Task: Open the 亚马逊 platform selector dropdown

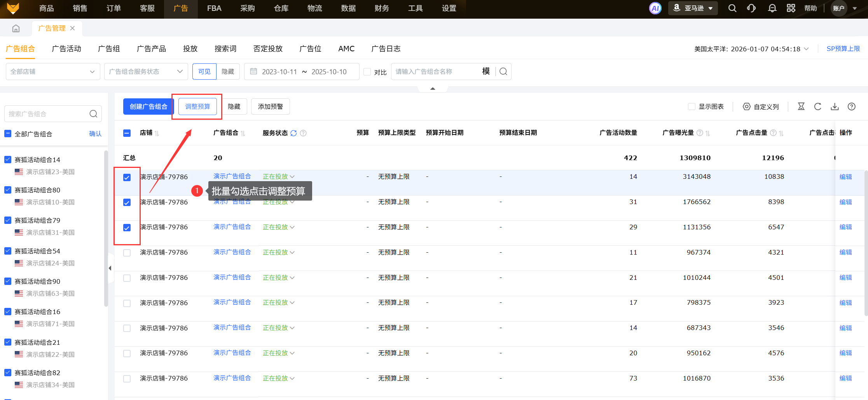Action: tap(693, 8)
